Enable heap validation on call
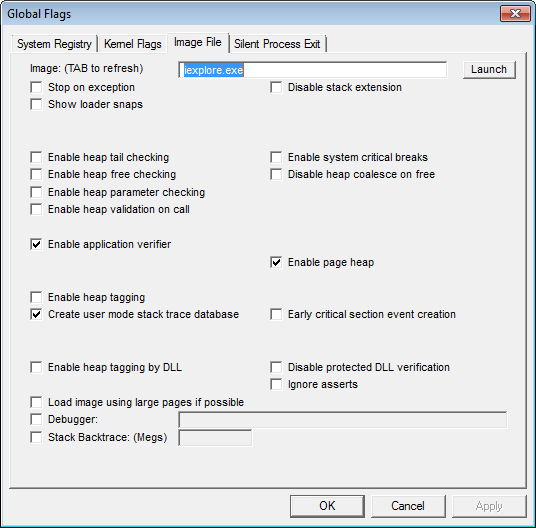The image size is (536, 528). pos(36,209)
